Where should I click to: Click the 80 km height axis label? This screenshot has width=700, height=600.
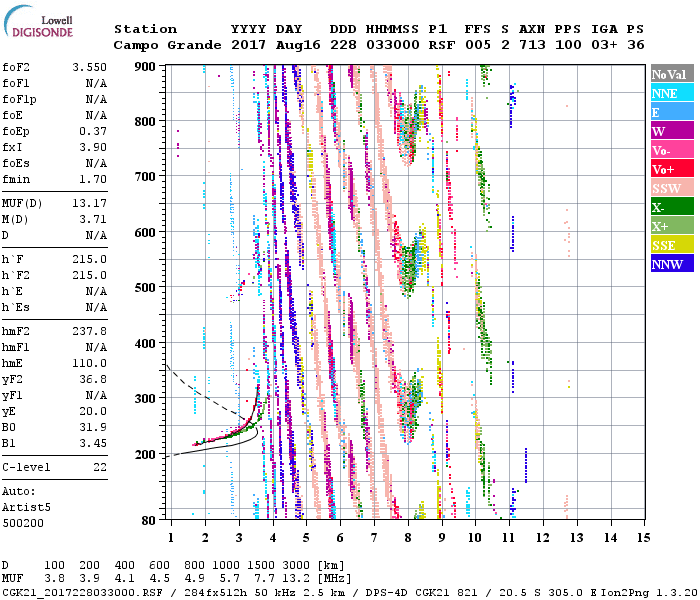(x=149, y=521)
